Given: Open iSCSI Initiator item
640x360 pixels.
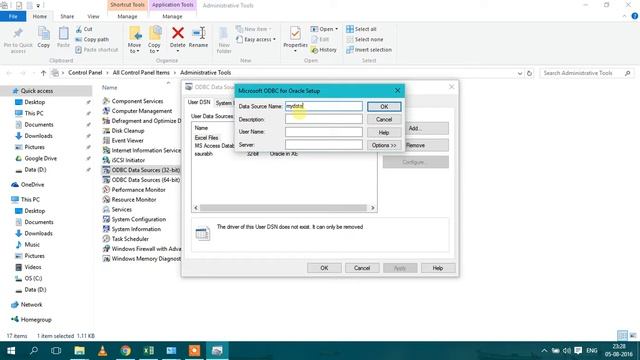Looking at the screenshot, I should [124, 160].
